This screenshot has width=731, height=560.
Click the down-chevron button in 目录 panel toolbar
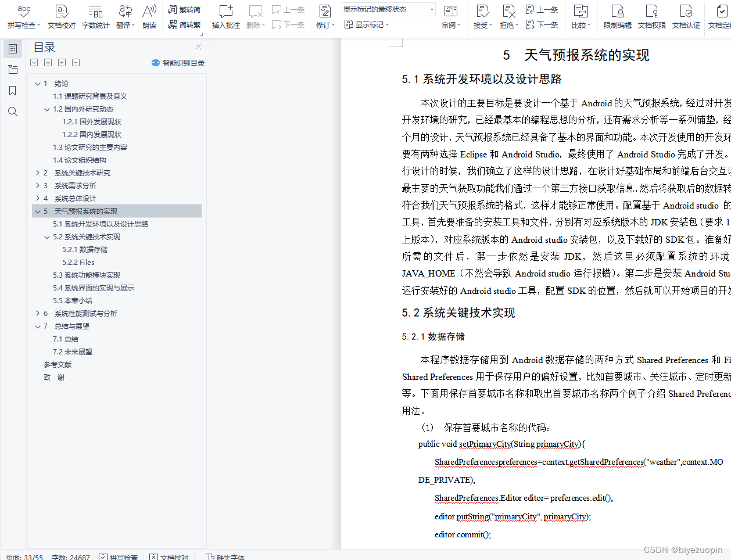coord(34,62)
